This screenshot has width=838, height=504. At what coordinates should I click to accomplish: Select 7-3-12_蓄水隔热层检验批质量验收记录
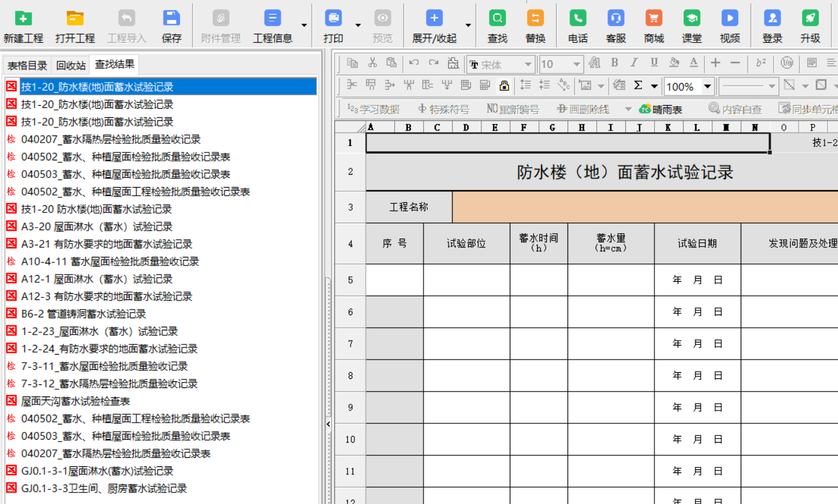coord(109,384)
